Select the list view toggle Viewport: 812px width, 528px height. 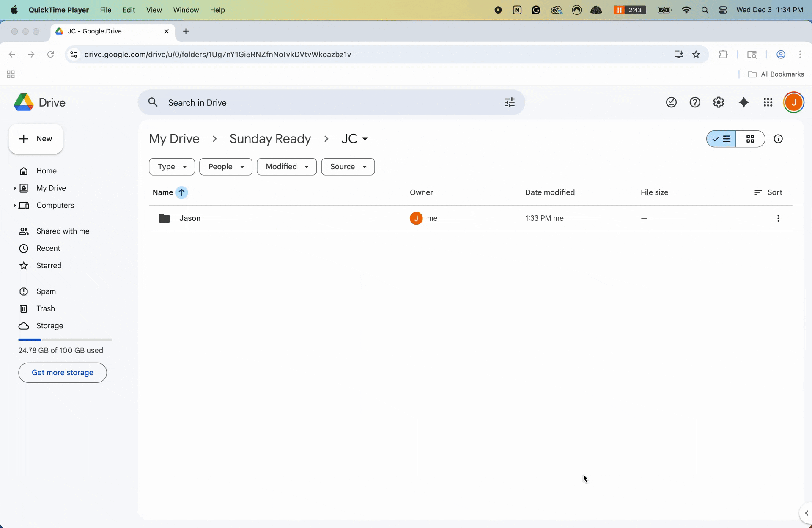click(x=721, y=139)
